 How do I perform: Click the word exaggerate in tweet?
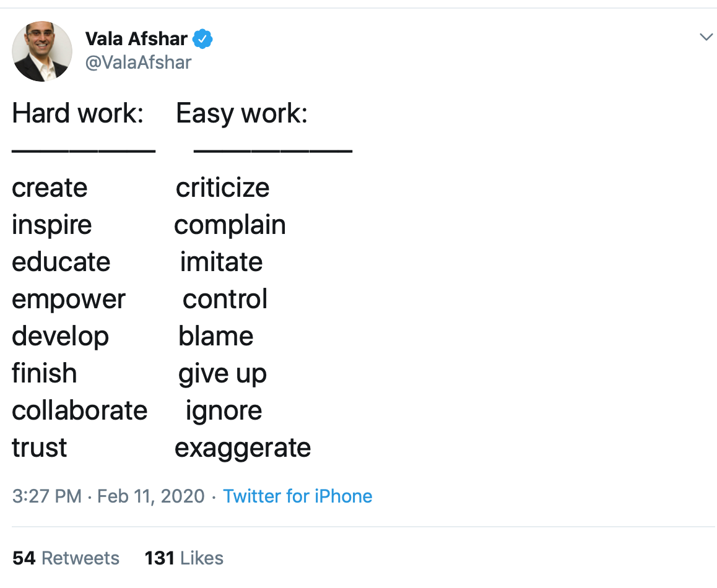pyautogui.click(x=243, y=449)
